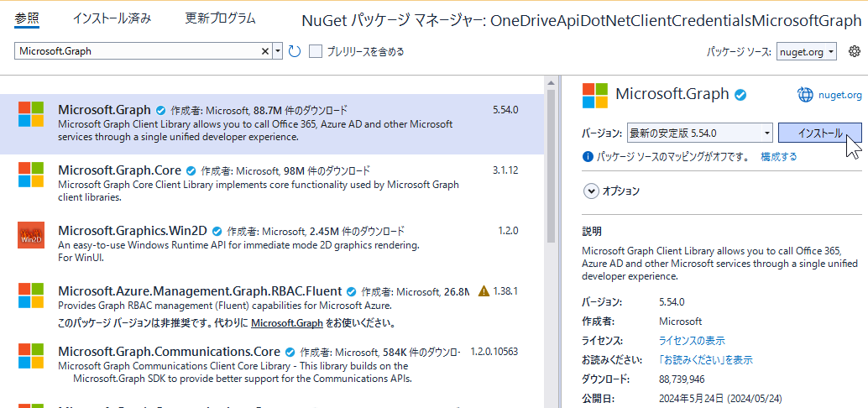Select Microsoft.Graph.Communications.Core package icon

30,357
